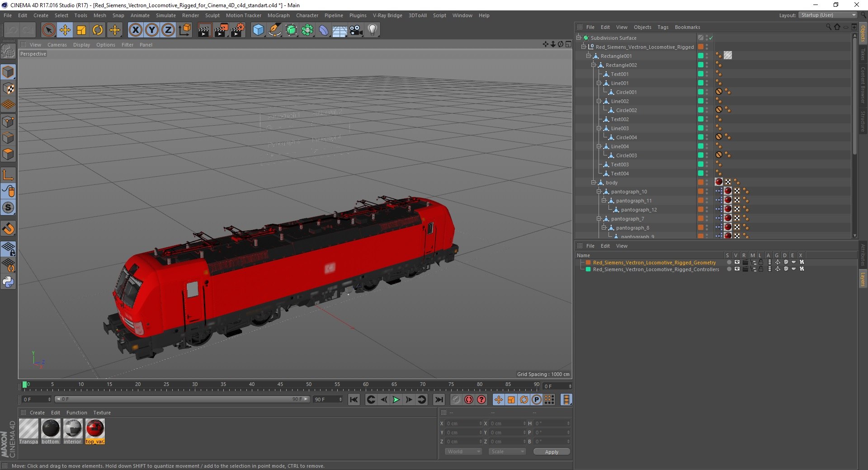868x470 pixels.
Task: Open Edit Render Settings icon
Action: tap(238, 30)
